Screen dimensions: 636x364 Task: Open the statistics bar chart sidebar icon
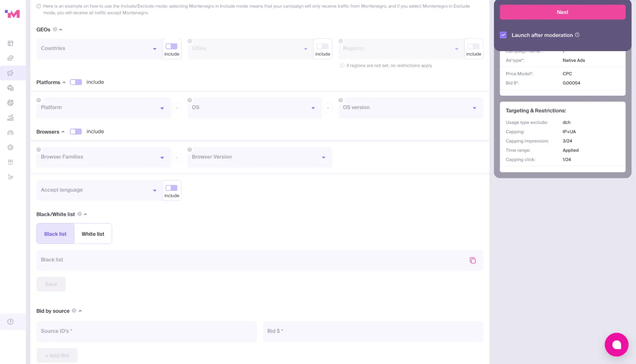click(10, 118)
